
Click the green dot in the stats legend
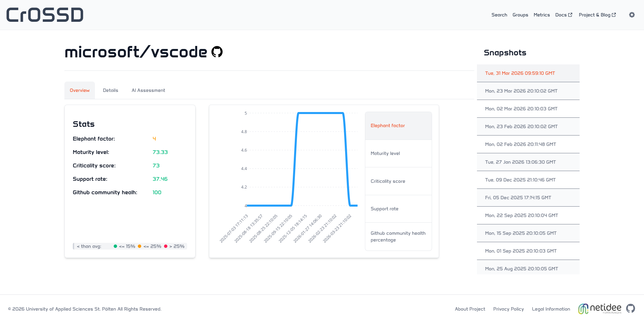click(x=115, y=246)
